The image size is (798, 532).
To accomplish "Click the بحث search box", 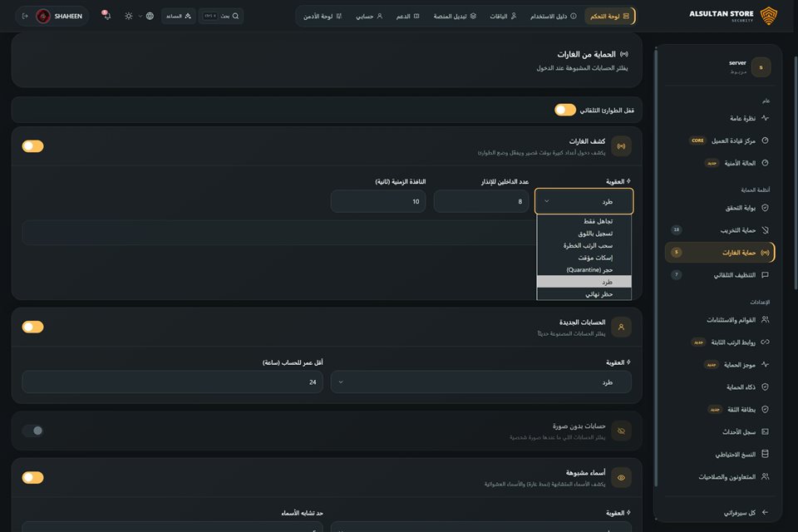I will pos(221,17).
